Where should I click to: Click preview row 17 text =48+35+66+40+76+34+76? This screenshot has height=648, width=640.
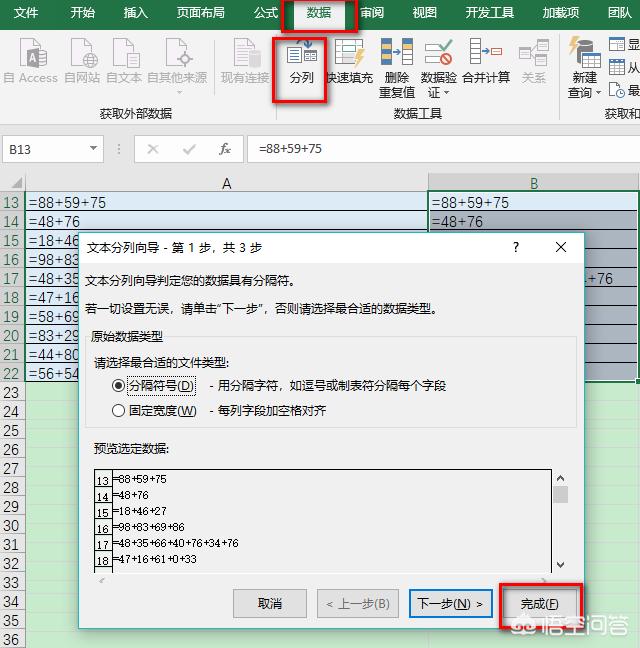pos(176,543)
